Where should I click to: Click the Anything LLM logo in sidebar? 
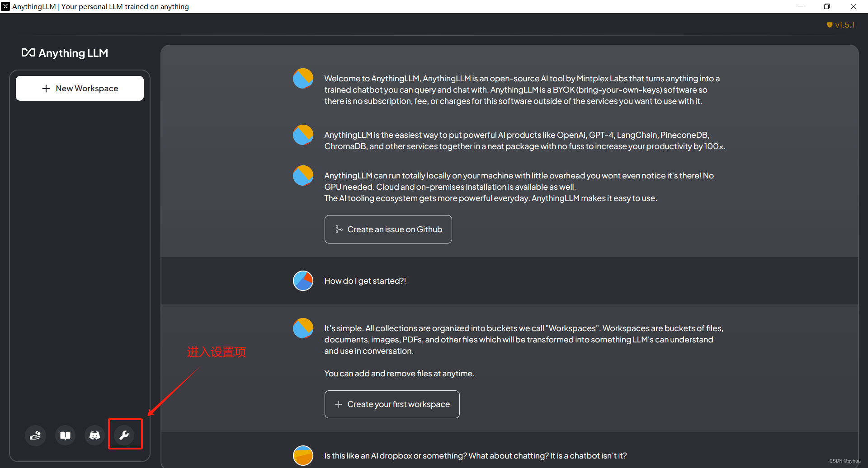(x=65, y=53)
